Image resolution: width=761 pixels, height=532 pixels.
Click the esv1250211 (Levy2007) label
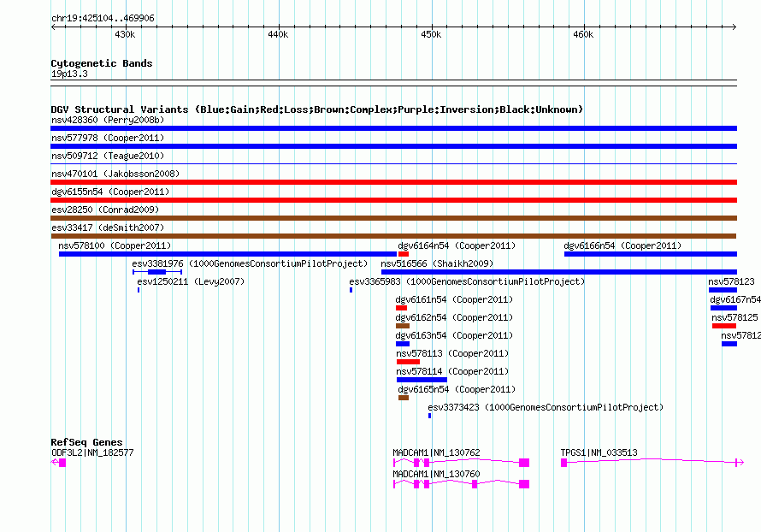point(191,281)
